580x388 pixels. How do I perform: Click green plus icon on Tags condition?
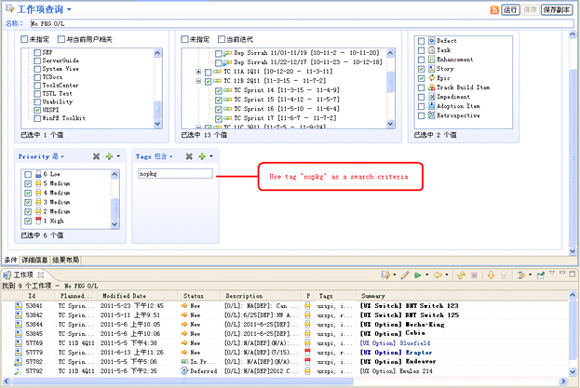[x=202, y=156]
